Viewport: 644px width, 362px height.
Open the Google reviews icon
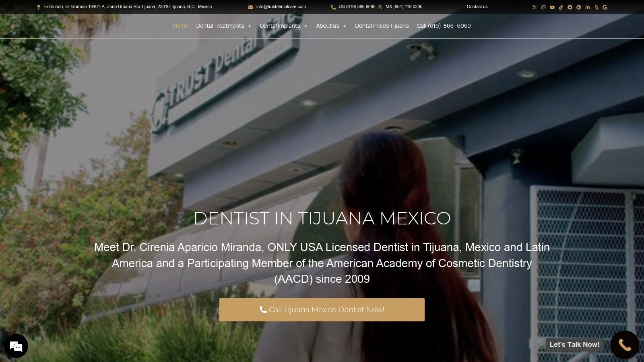(605, 7)
